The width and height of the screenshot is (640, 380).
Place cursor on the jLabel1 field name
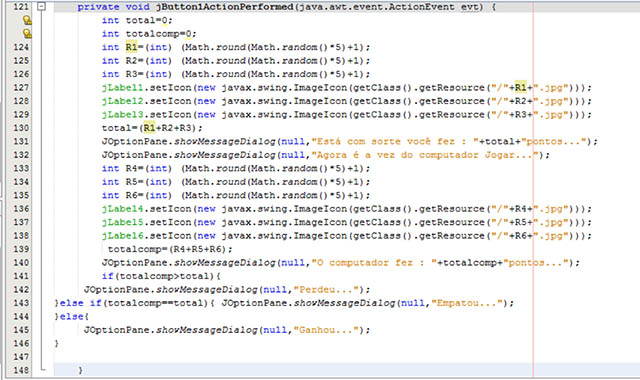122,87
